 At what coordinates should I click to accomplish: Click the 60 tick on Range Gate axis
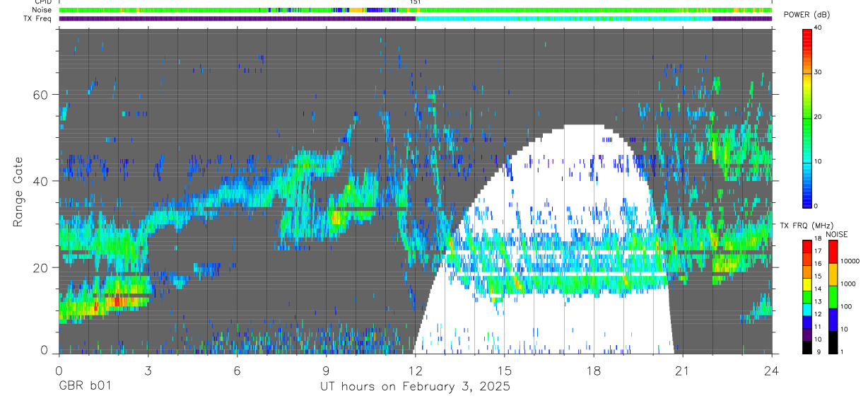click(x=42, y=95)
